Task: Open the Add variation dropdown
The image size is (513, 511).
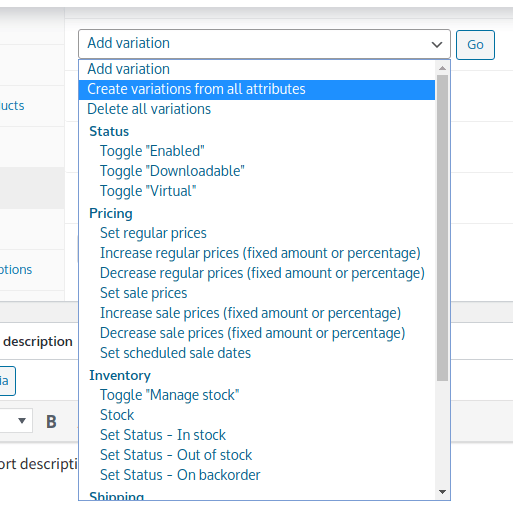Action: (x=264, y=44)
